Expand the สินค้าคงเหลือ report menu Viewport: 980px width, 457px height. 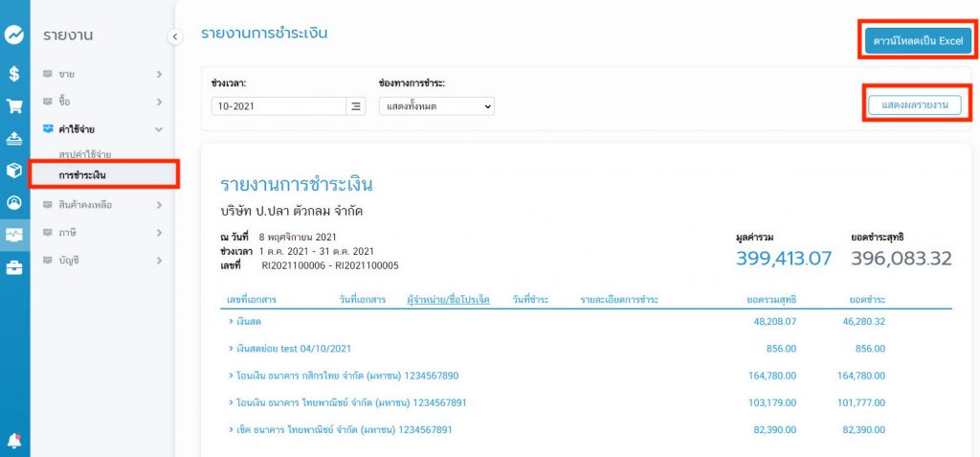coord(103,205)
